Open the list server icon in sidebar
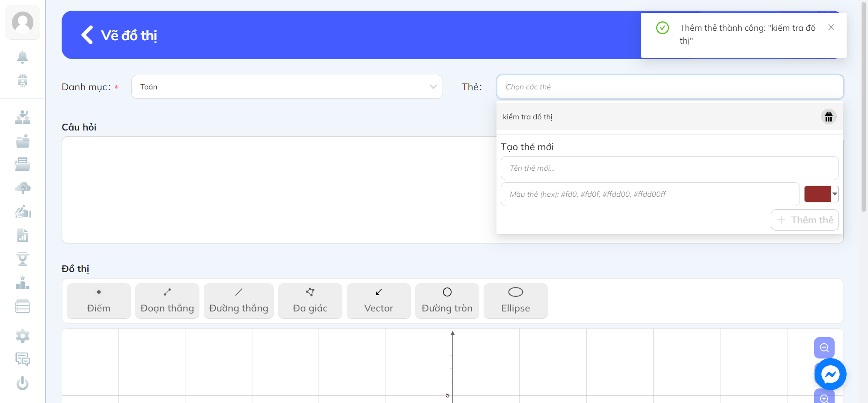 [x=23, y=306]
